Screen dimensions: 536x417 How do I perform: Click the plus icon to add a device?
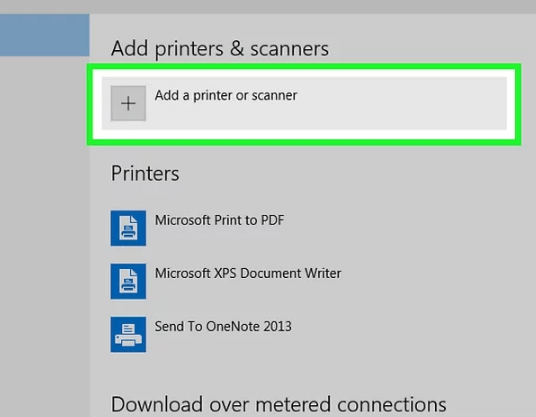click(x=128, y=103)
